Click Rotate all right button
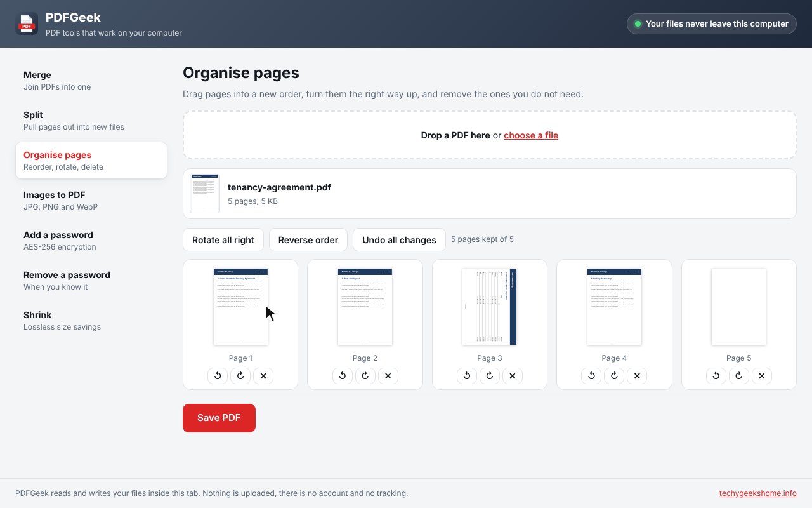Image resolution: width=812 pixels, height=508 pixels. (223, 240)
